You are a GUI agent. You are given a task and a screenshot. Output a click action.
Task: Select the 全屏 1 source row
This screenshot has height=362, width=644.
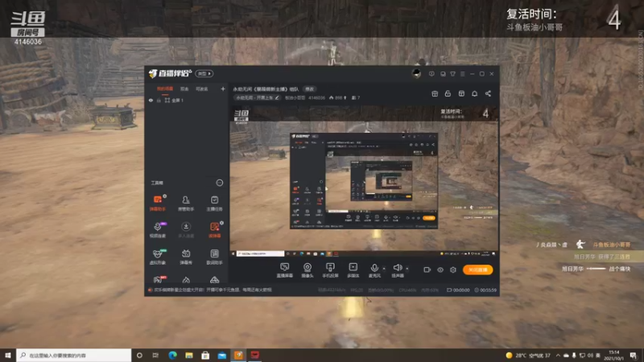point(187,100)
